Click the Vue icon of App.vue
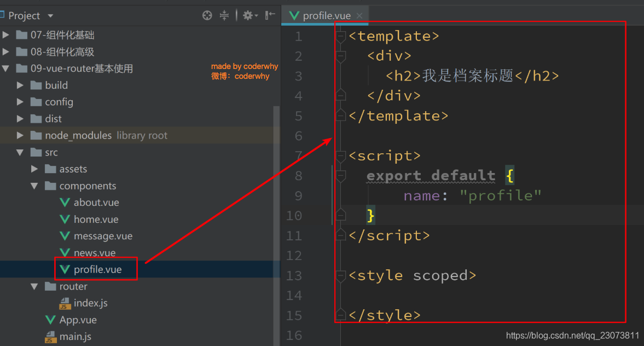Viewport: 644px width, 346px height. 50,320
